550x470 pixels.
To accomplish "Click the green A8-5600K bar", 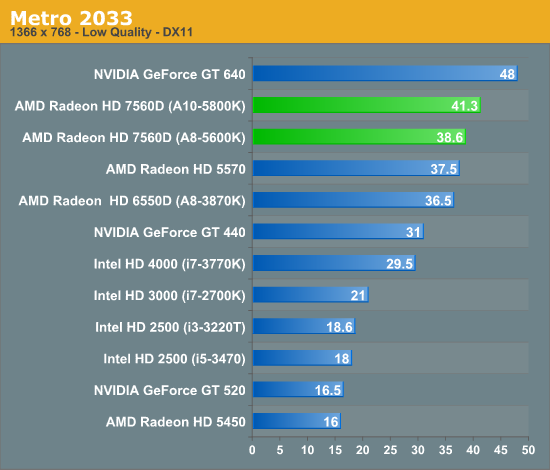I will [359, 136].
